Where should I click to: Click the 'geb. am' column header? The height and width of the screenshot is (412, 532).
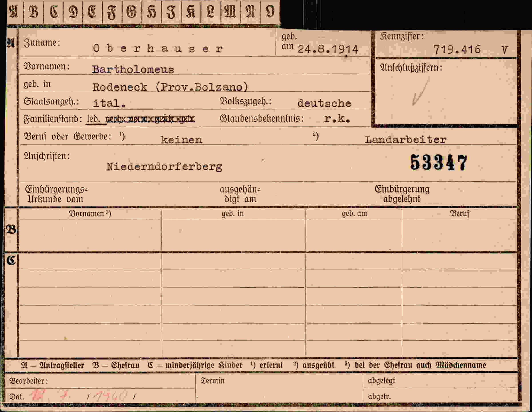click(354, 214)
